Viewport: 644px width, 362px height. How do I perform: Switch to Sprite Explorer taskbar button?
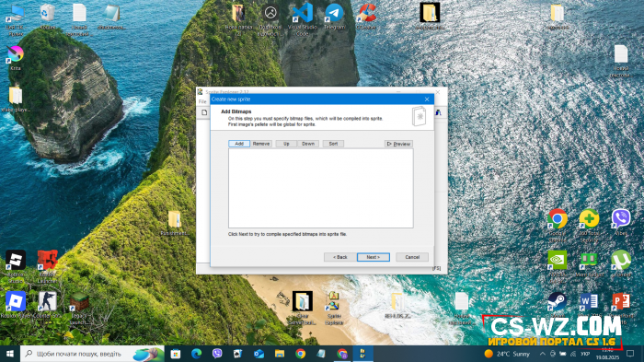click(362, 354)
